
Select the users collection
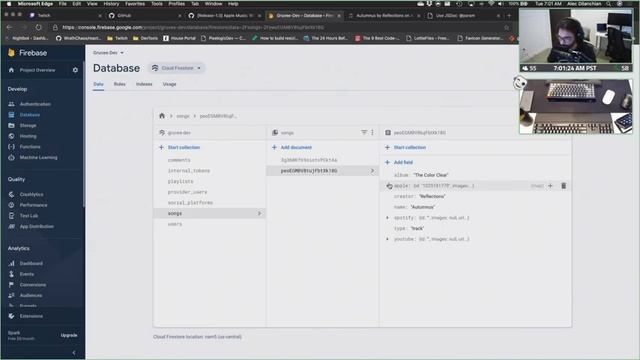[x=175, y=224]
